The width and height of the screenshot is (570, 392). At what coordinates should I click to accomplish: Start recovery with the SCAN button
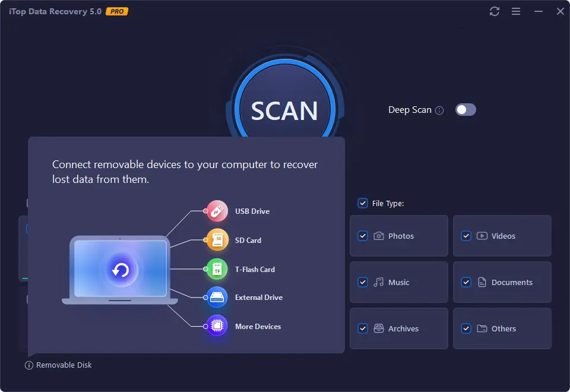click(x=284, y=110)
